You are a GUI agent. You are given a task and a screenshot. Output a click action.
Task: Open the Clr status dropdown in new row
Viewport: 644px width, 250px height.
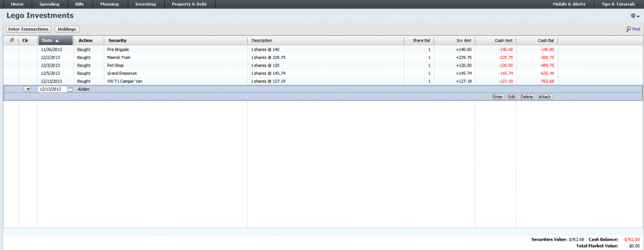[x=27, y=89]
